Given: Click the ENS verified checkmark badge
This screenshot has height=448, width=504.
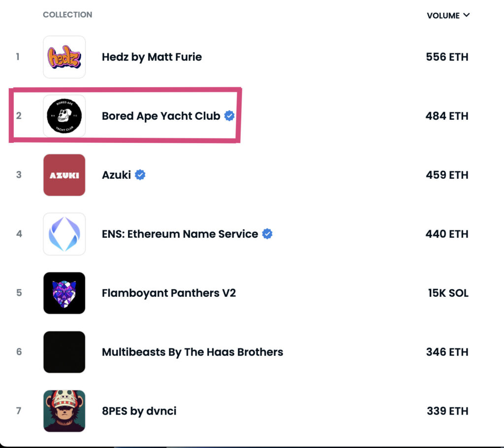Looking at the screenshot, I should coord(267,234).
